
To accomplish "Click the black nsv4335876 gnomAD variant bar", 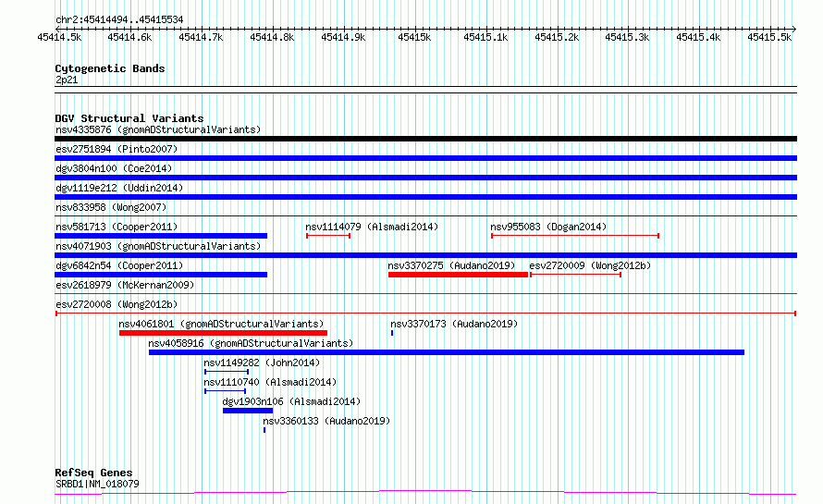I will coord(425,139).
